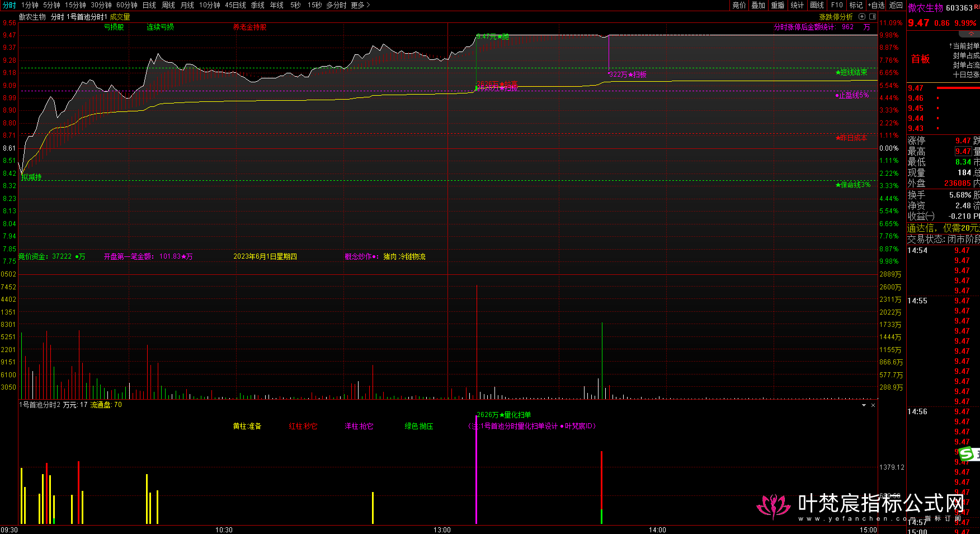
Task: Click the 1号首池分时2 indicator title
Action: 40,405
